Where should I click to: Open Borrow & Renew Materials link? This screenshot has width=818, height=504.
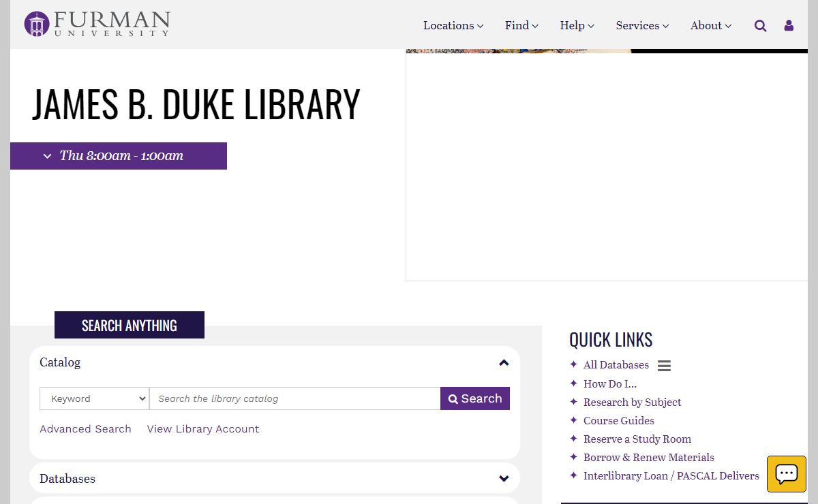click(x=649, y=457)
